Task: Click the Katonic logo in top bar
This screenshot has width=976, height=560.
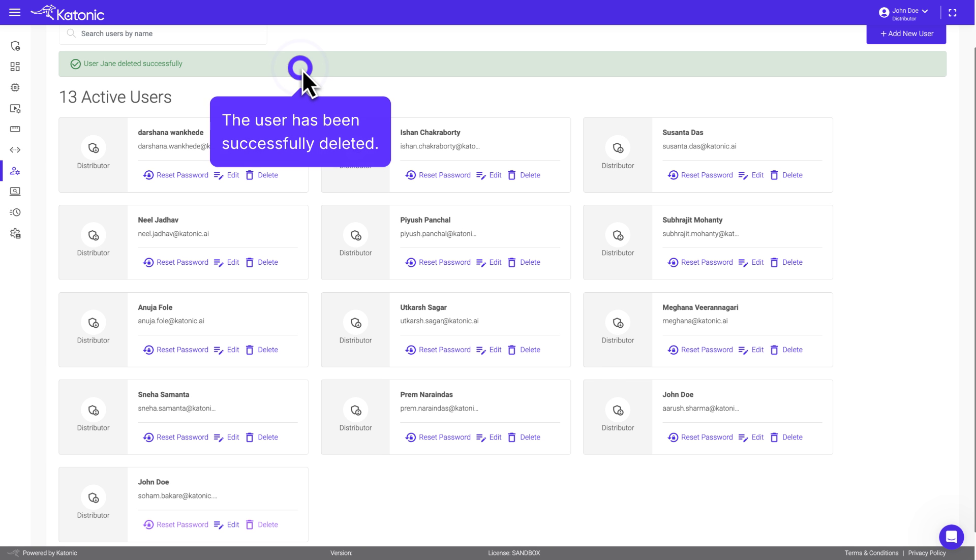Action: [x=68, y=12]
